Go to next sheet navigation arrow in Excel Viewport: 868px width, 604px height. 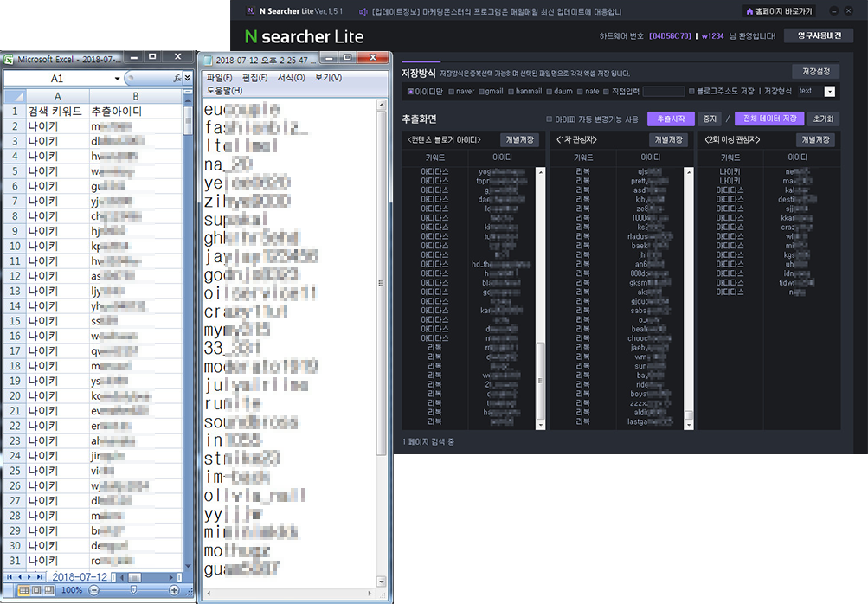30,577
